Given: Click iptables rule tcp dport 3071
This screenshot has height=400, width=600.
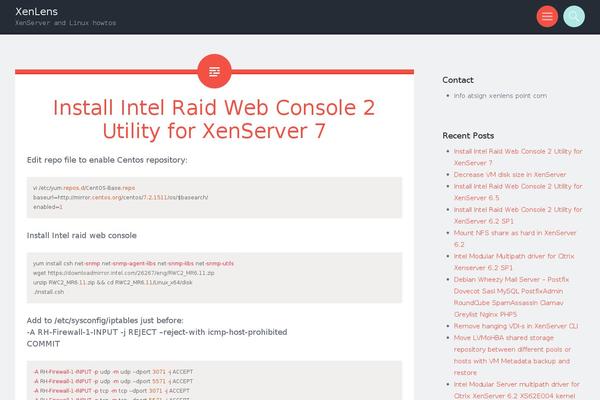Looking at the screenshot, I should tap(111, 391).
